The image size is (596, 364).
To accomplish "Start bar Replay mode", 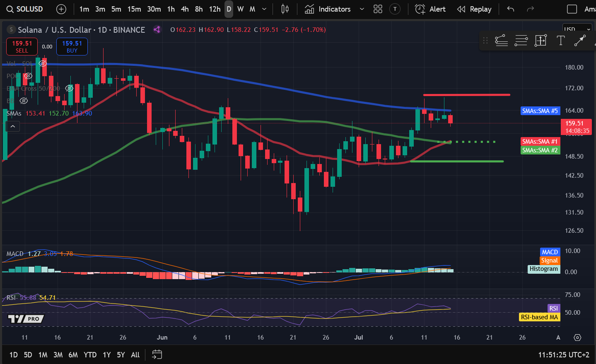I will click(474, 9).
